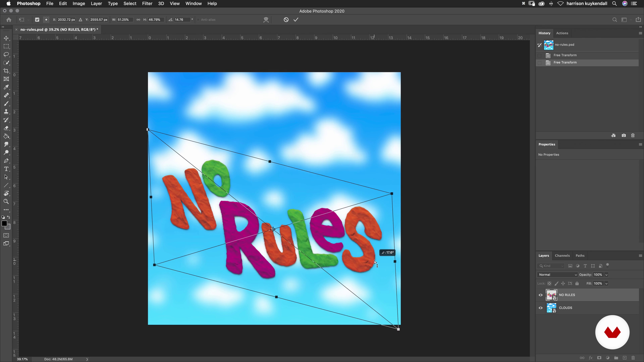The image size is (644, 362).
Task: Select the first Free Transform history state
Action: pyautogui.click(x=565, y=55)
